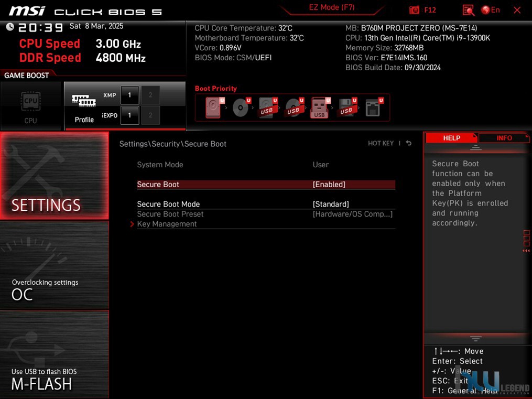Click the BIOS Mode CSM/UEFI text
This screenshot has height=399, width=532.
click(233, 58)
